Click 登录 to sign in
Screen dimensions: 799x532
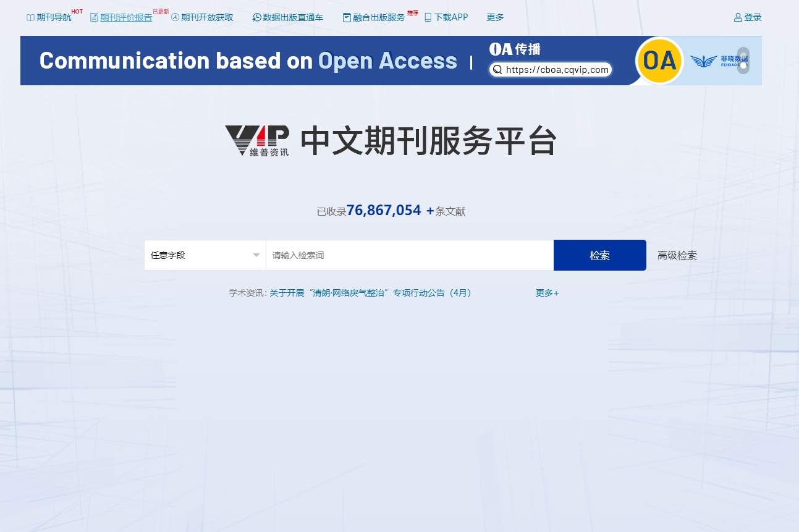point(753,17)
